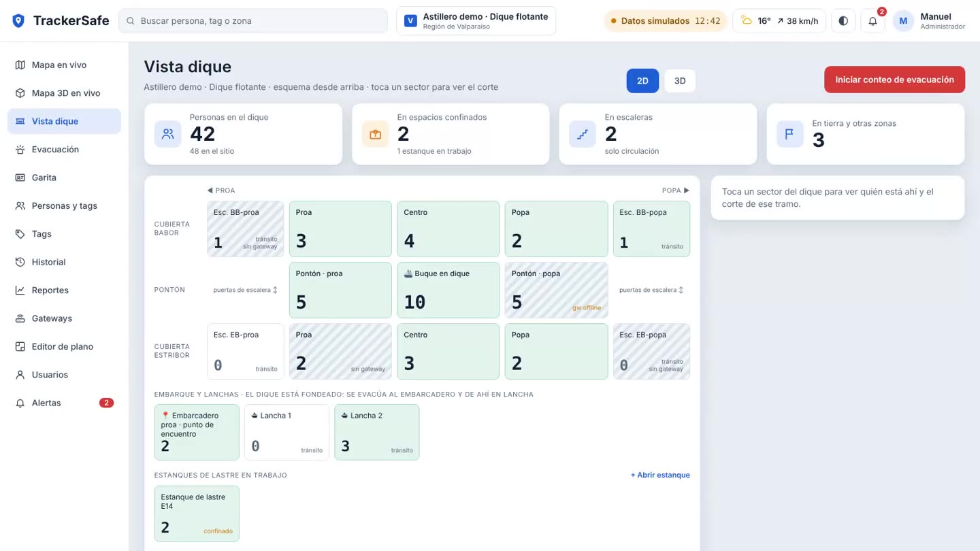Select the 2D view toggle
This screenshot has height=551, width=980.
pyautogui.click(x=642, y=80)
